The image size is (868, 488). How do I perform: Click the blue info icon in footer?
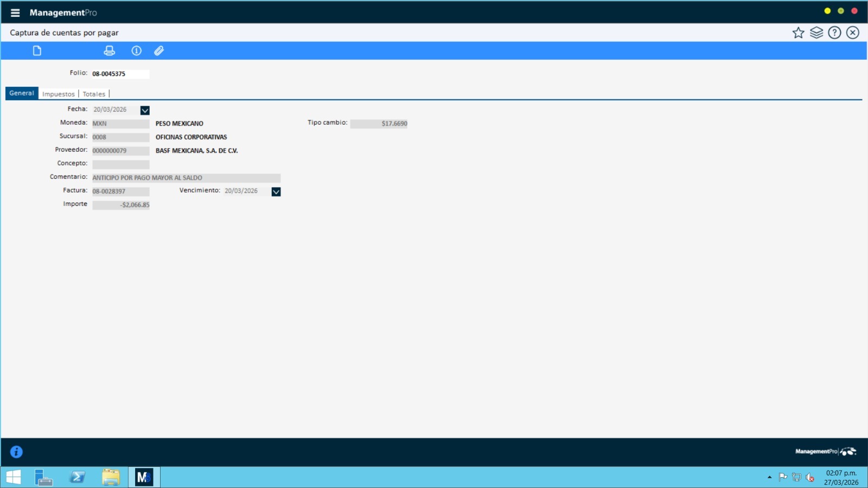[x=16, y=452]
